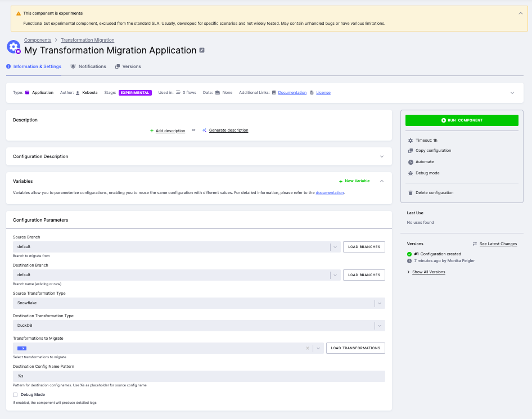532x419 pixels.
Task: Click New Variable button
Action: click(354, 181)
